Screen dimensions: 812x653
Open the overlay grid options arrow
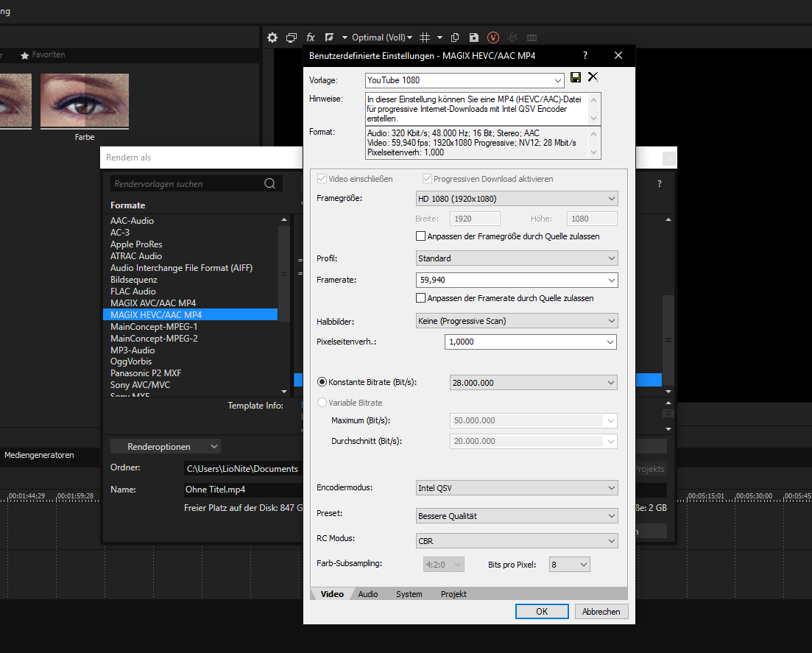[x=439, y=38]
